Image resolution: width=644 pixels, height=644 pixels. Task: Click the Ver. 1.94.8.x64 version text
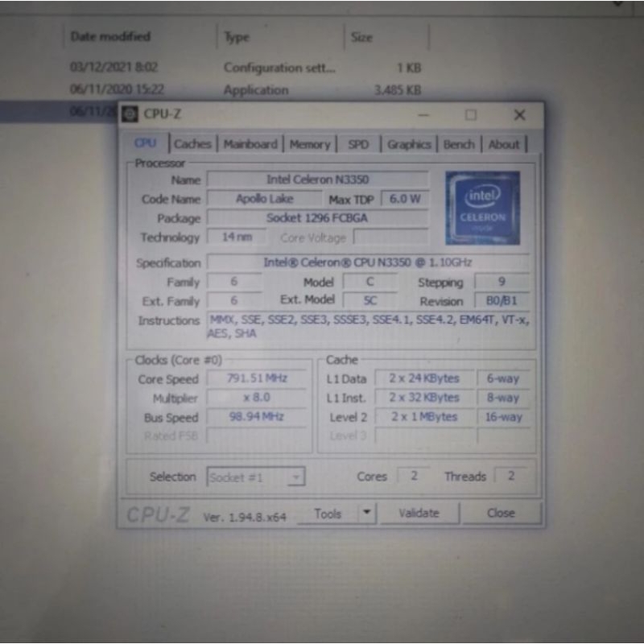click(245, 517)
